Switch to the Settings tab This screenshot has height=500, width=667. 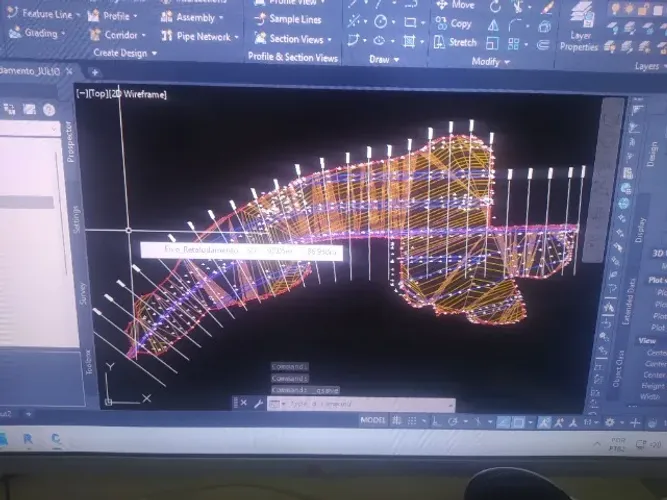pos(77,219)
